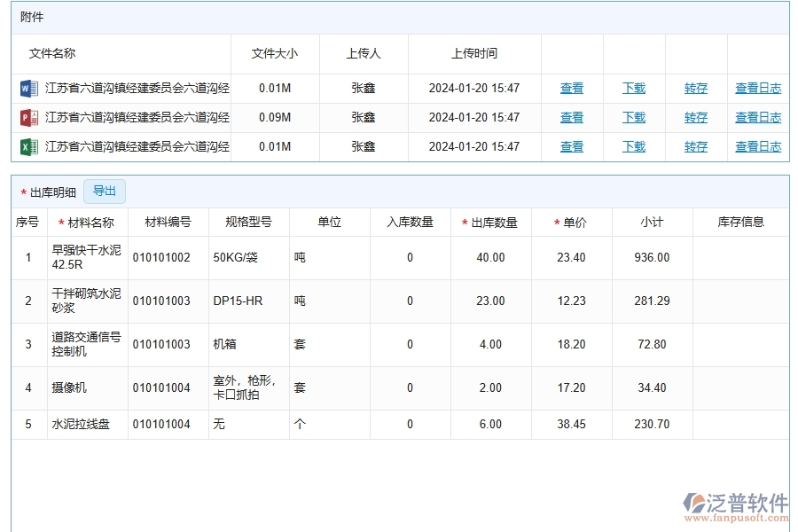Click 转存 on the first attachment row
Image resolution: width=798 pixels, height=532 pixels.
point(695,88)
